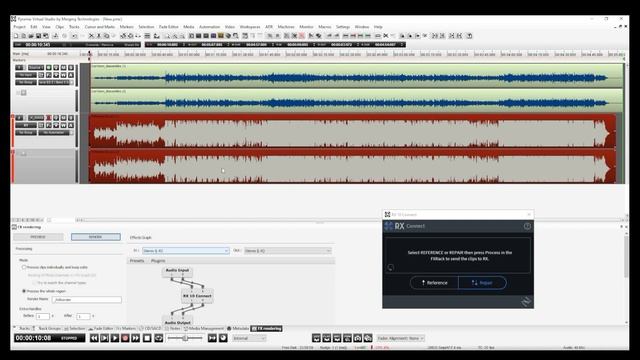This screenshot has width=640, height=360.
Task: Click the Save project toolbar icon
Action: [38, 36]
